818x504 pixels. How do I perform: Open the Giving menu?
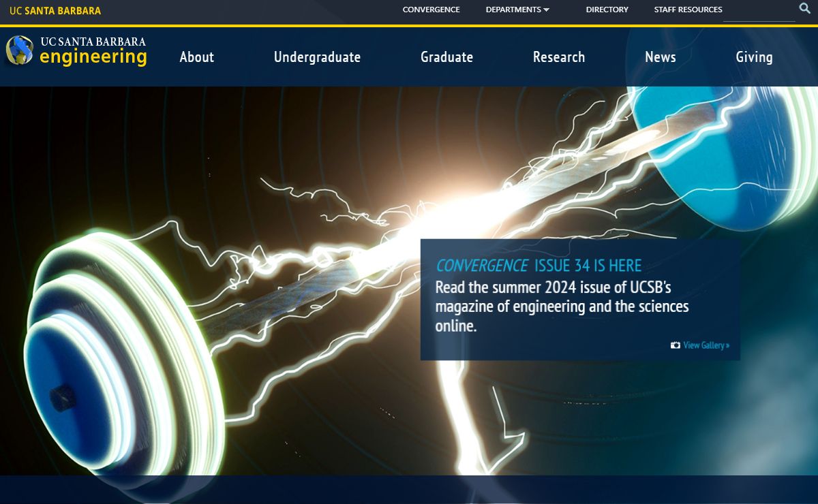click(755, 57)
